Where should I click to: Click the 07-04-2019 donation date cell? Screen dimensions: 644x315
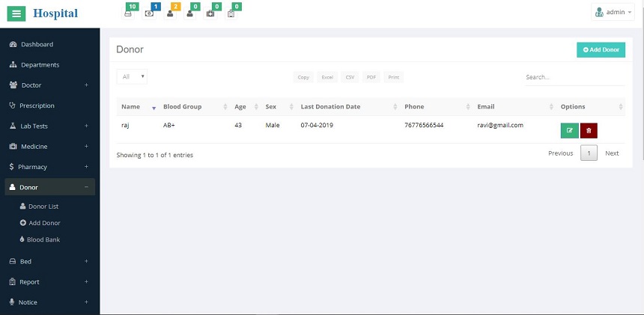pos(317,125)
